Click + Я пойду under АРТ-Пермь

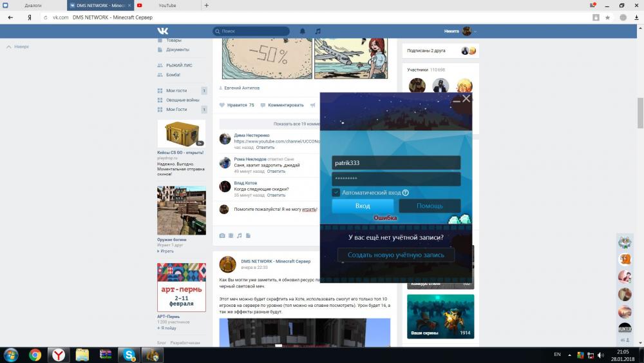(x=167, y=328)
